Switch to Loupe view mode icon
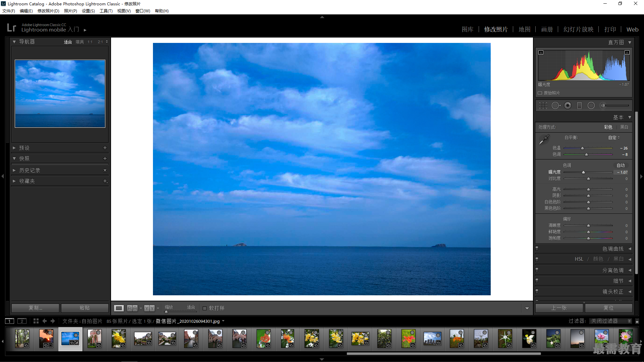 point(119,308)
